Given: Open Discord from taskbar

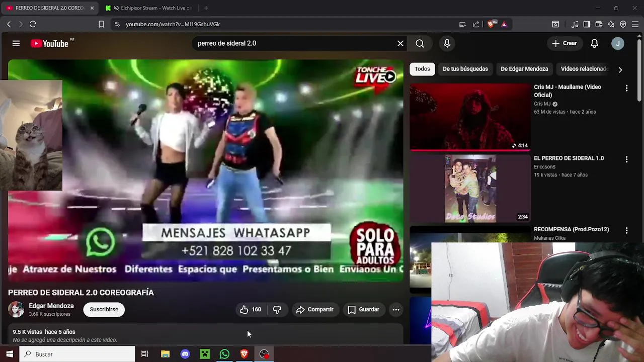Looking at the screenshot, I should point(185,354).
